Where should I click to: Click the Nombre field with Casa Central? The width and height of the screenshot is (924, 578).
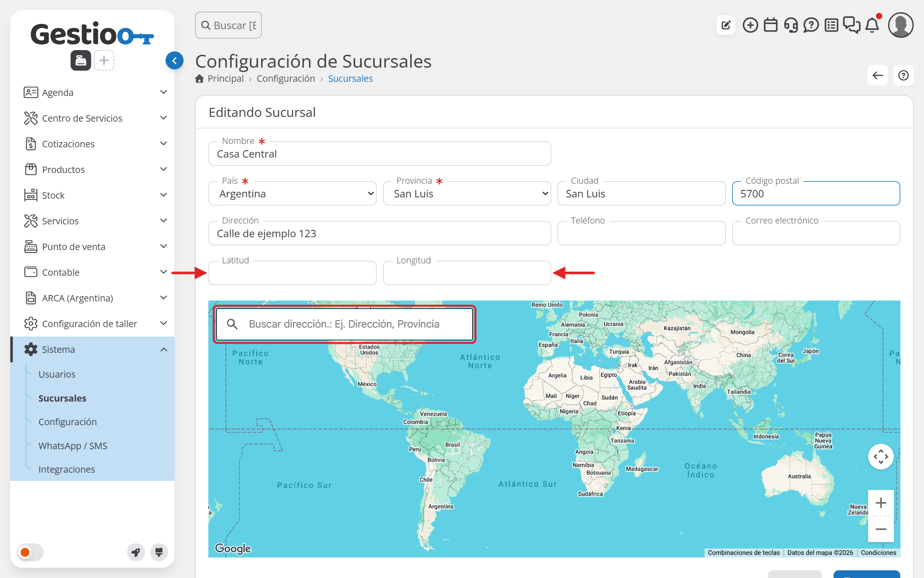380,154
